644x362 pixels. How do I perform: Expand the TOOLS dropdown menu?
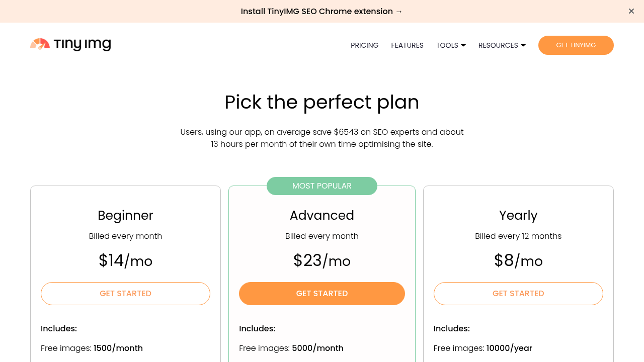(x=451, y=45)
